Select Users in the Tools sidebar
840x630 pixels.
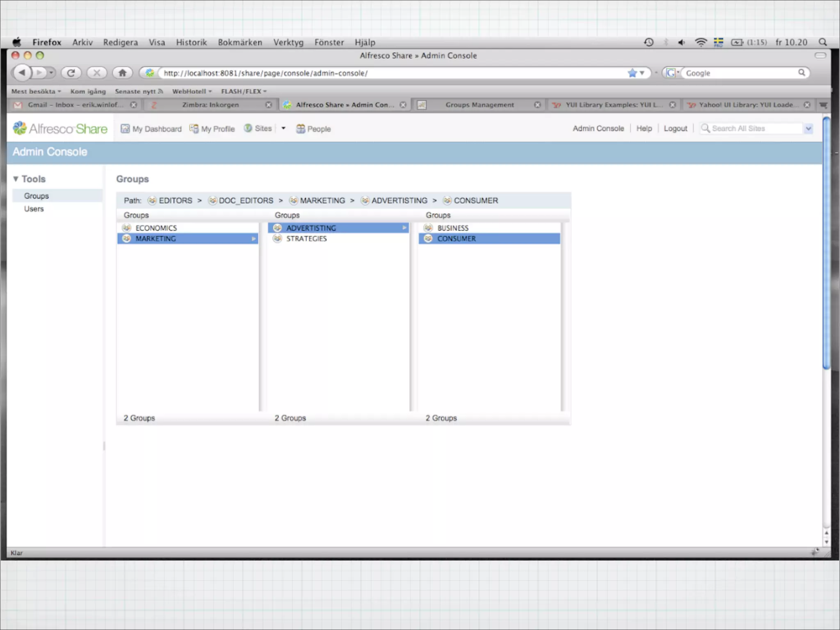(34, 209)
